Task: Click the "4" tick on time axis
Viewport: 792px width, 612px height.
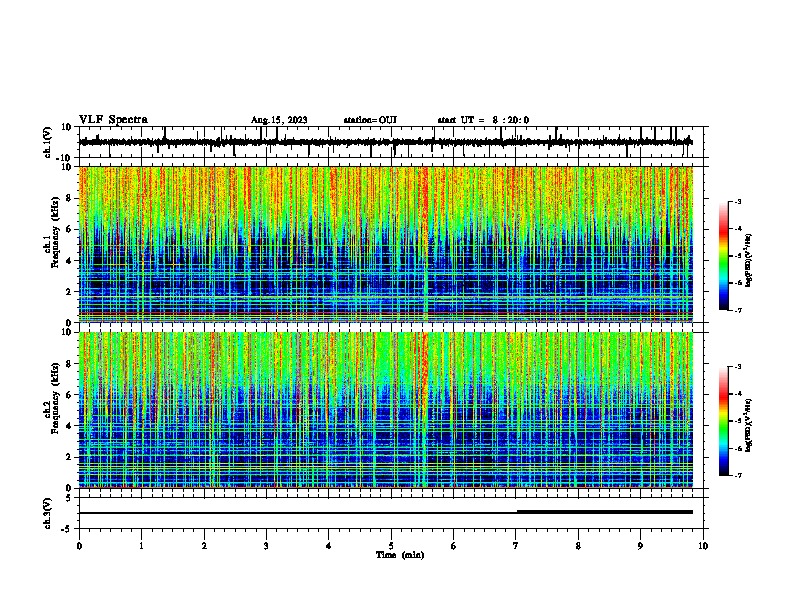Action: [x=328, y=546]
